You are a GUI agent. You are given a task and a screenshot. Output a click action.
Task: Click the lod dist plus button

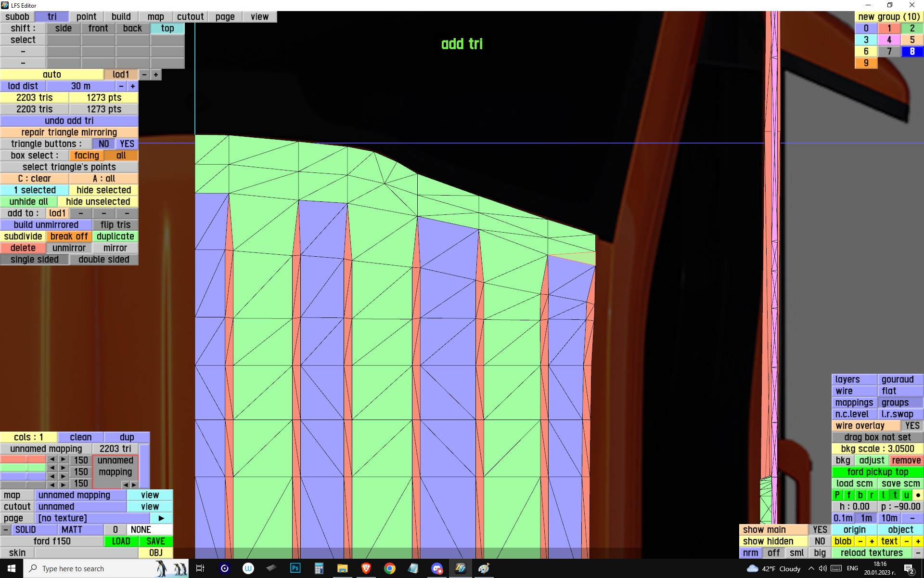tap(133, 86)
